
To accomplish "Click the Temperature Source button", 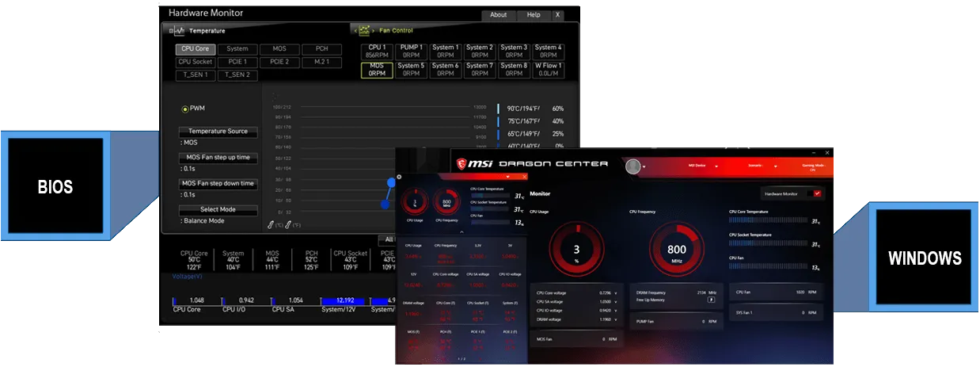I will click(218, 132).
